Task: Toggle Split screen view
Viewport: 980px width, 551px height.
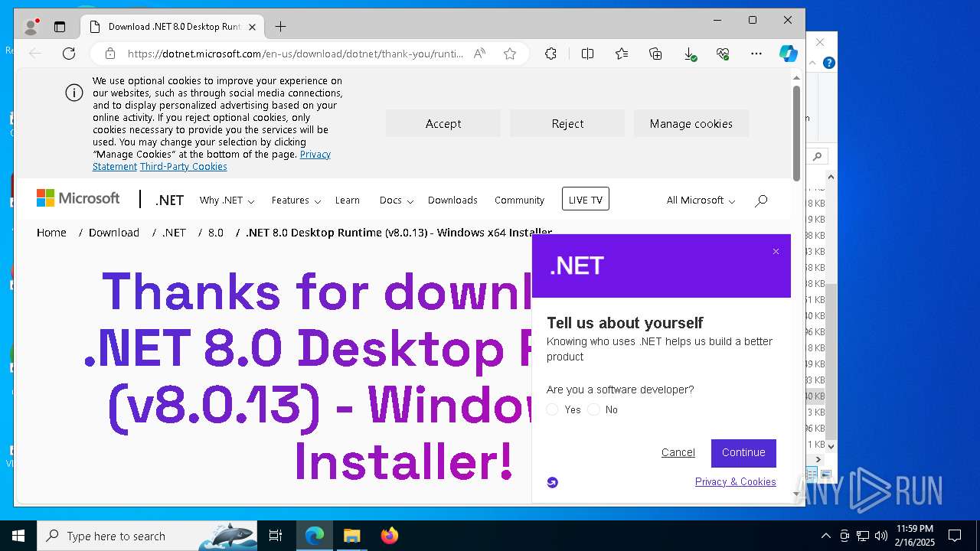Action: [587, 54]
